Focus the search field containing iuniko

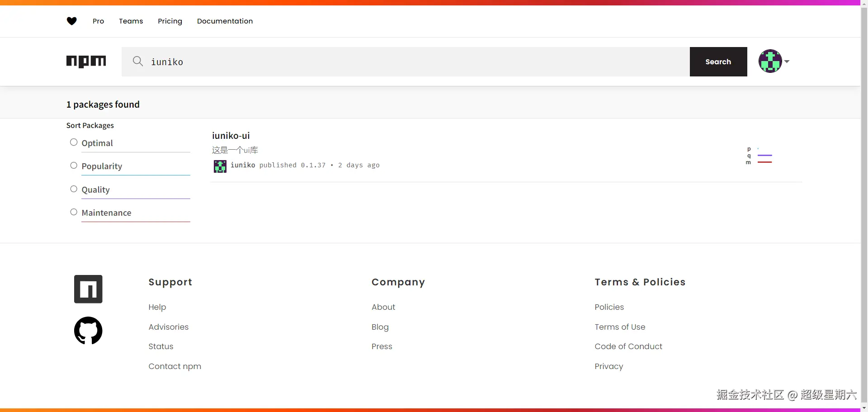pyautogui.click(x=406, y=62)
